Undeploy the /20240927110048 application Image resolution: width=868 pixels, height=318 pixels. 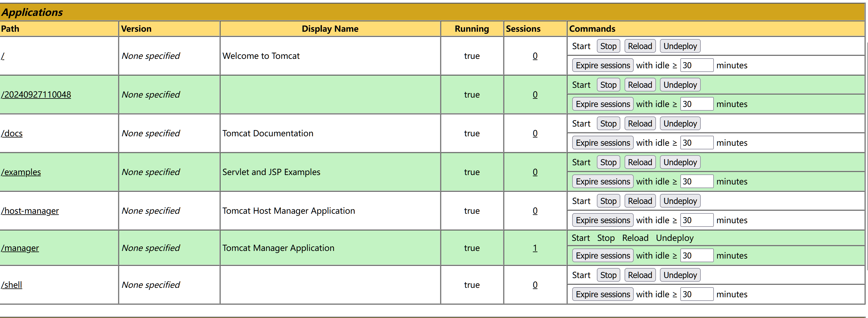coord(680,85)
